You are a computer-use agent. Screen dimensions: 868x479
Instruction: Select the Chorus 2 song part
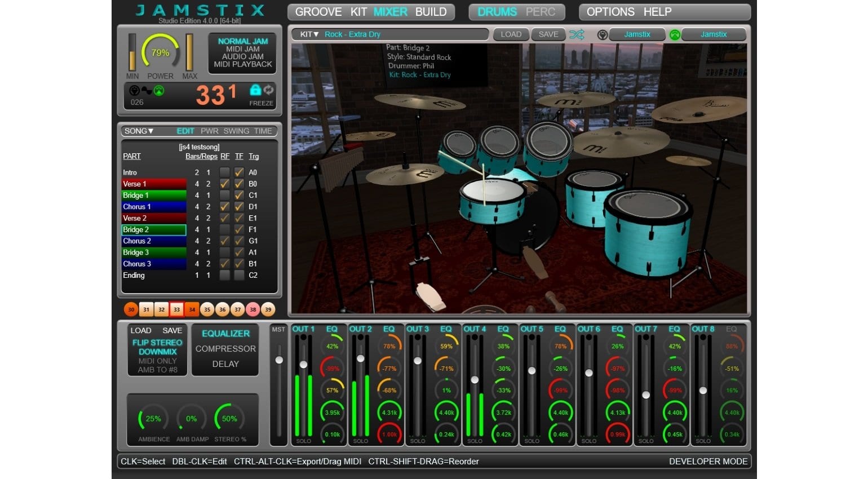point(154,241)
